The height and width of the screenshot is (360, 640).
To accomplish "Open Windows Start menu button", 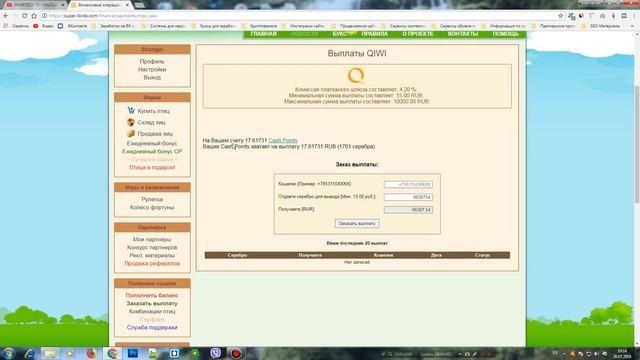I will 9,353.
